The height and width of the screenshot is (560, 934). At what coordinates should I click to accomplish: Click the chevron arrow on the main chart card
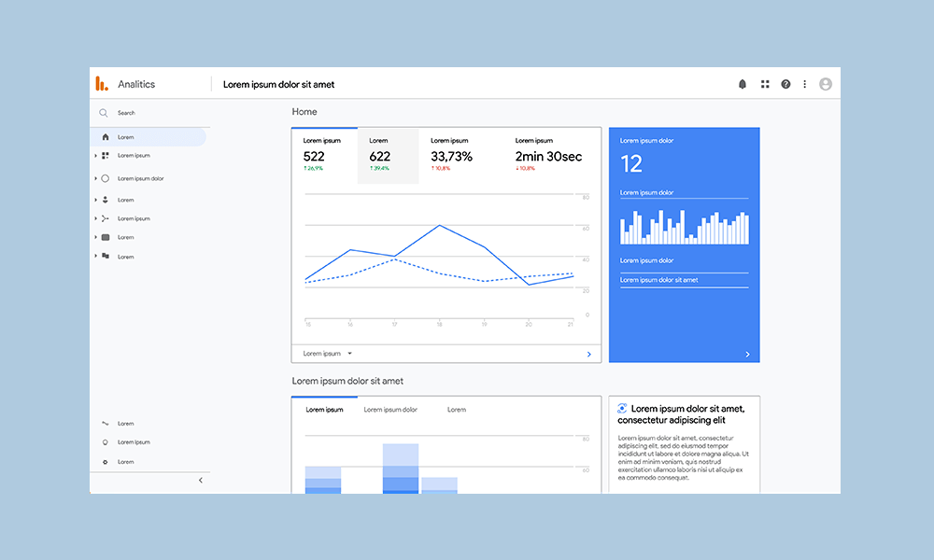tap(588, 353)
